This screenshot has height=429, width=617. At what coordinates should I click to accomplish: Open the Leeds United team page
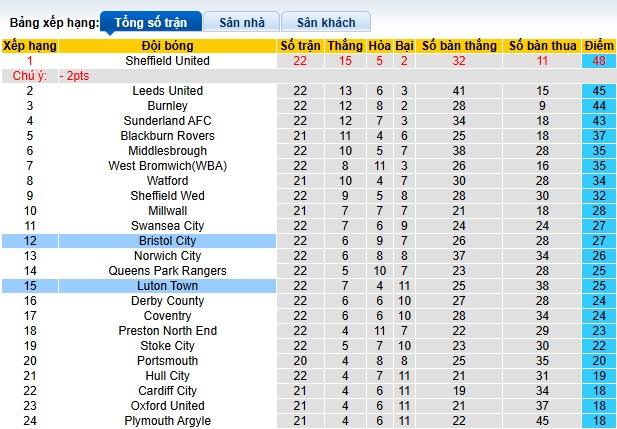click(x=168, y=91)
